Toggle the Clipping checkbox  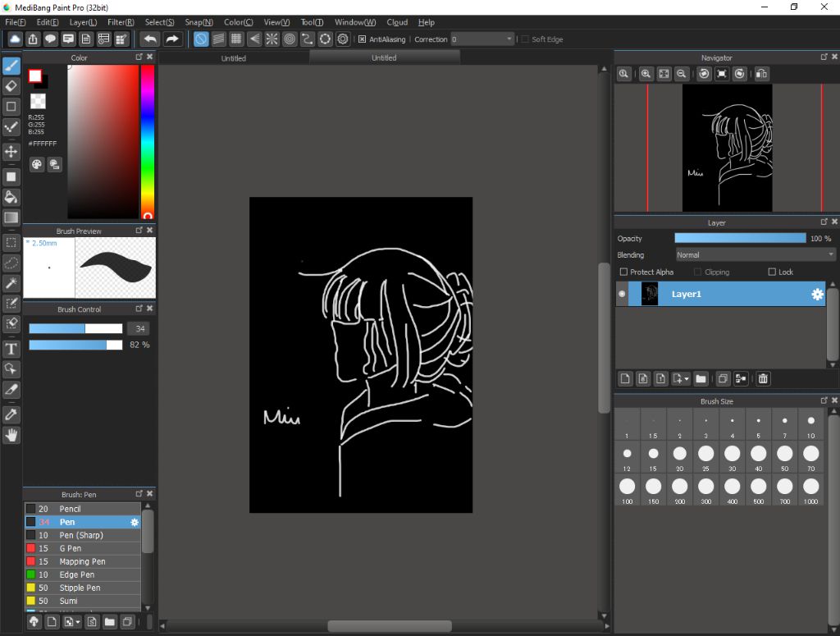[x=697, y=272]
